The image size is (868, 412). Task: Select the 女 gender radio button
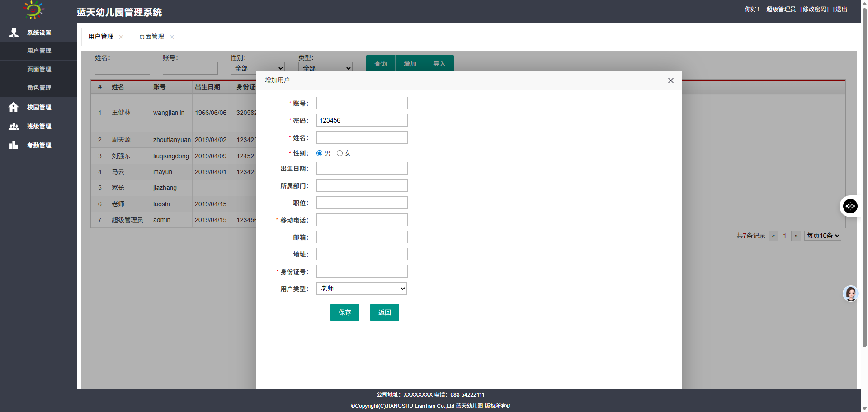click(340, 153)
